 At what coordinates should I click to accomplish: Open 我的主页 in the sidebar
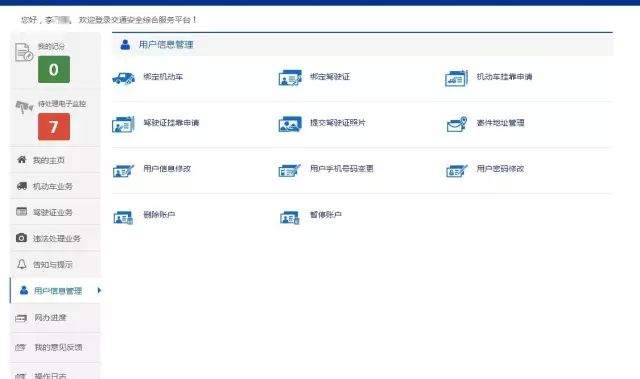55,160
